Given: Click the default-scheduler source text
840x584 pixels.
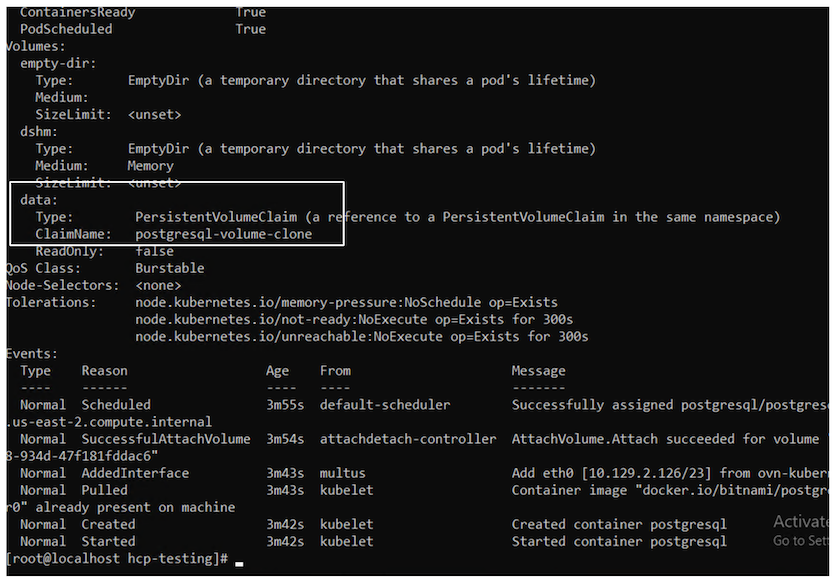Looking at the screenshot, I should (385, 405).
